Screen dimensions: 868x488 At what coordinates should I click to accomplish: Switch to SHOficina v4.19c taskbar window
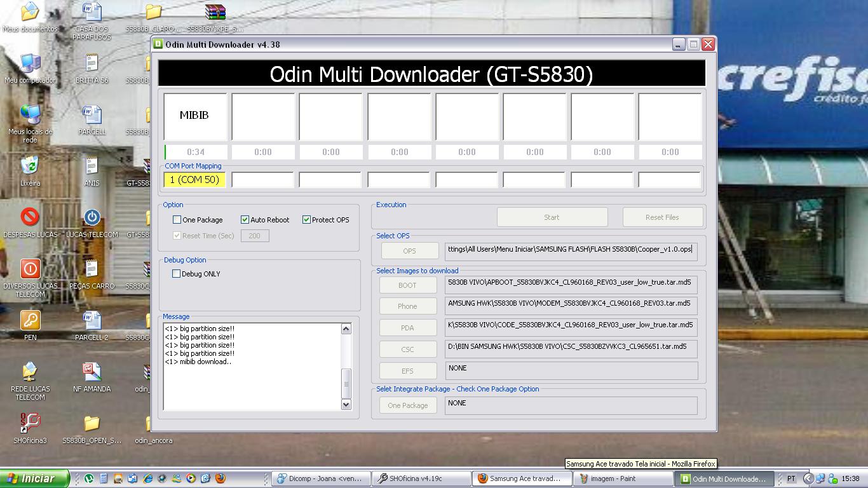coord(421,478)
